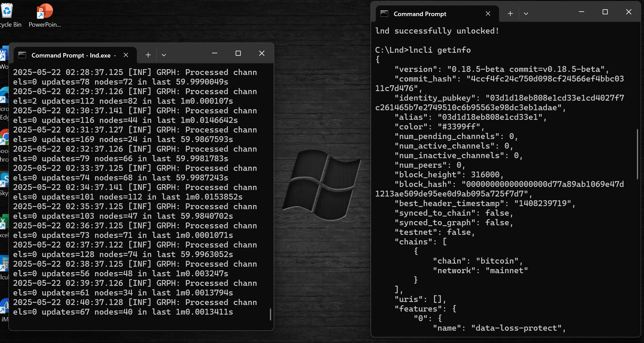Open the Skype desktop shortcut

(4, 184)
